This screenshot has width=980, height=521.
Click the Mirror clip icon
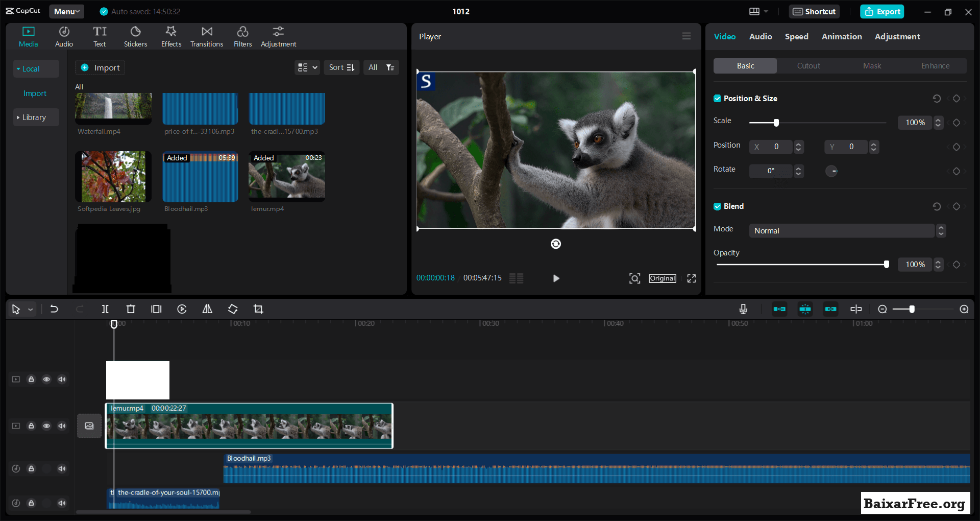tap(207, 309)
